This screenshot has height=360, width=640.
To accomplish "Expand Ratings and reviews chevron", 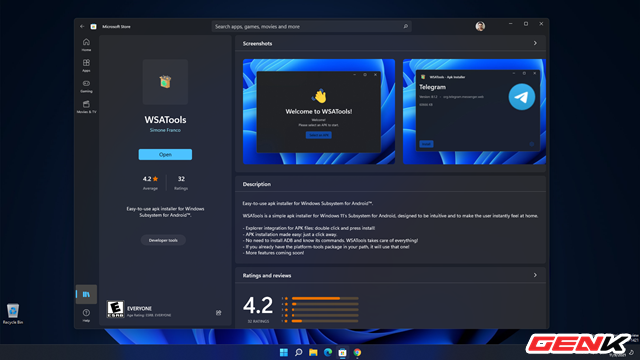I will click(x=535, y=275).
